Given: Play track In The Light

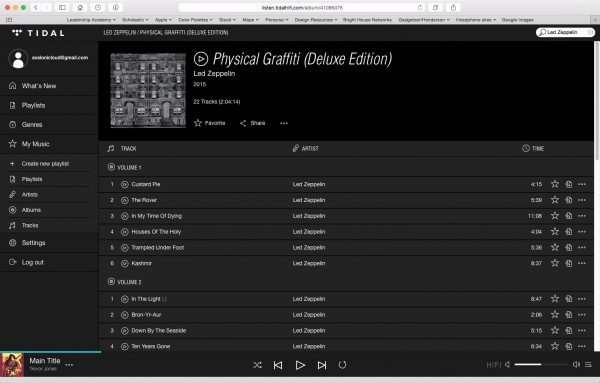Looking at the screenshot, I should coord(124,299).
